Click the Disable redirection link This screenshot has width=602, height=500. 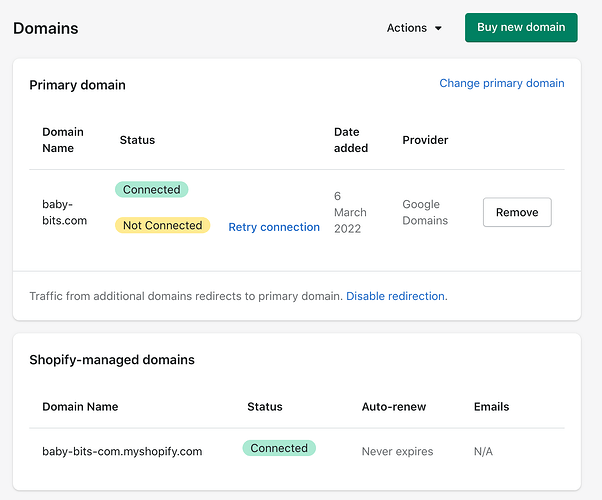[396, 296]
